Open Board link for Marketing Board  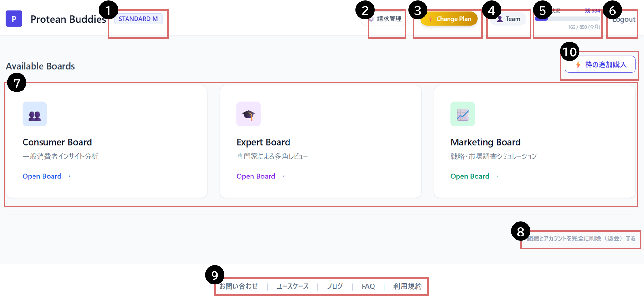475,176
